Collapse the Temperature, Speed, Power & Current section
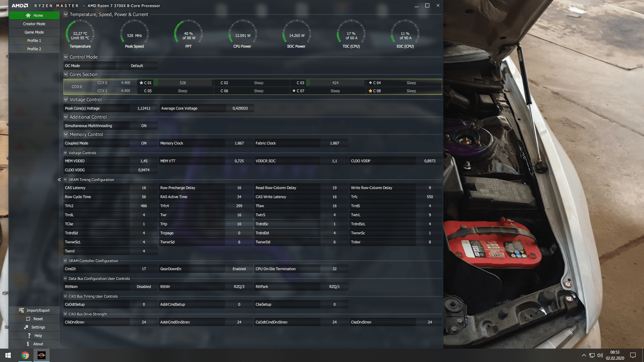This screenshot has width=644, height=362. (x=66, y=14)
